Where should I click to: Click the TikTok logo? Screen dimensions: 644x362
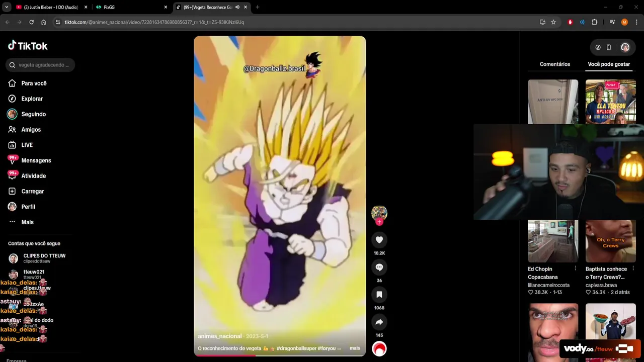pyautogui.click(x=28, y=46)
